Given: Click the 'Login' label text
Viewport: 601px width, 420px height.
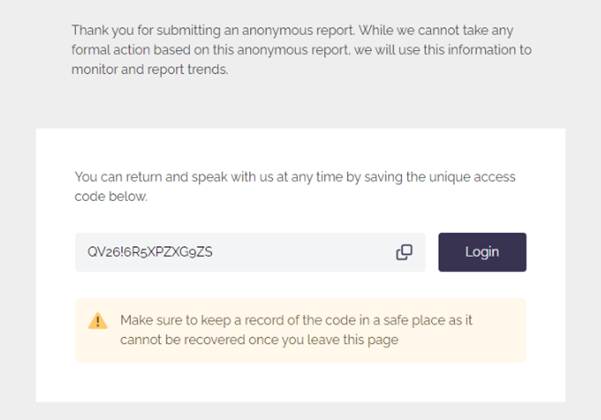Looking at the screenshot, I should pyautogui.click(x=482, y=252).
